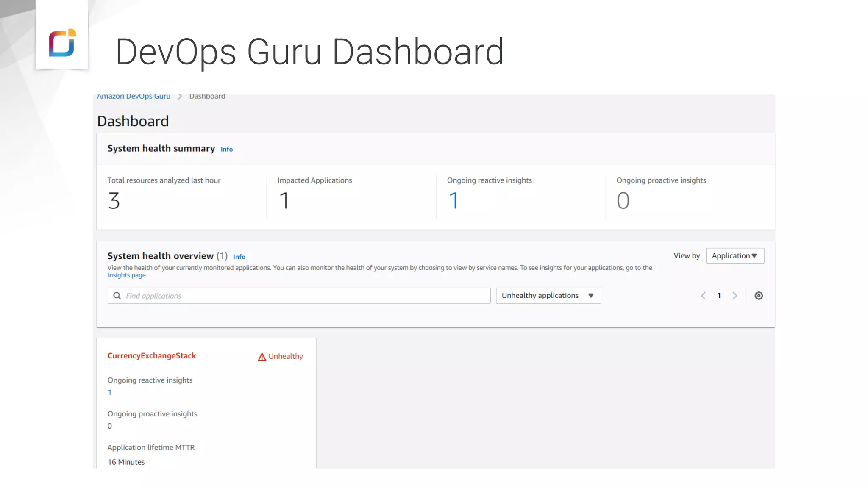
Task: Click the Unhealthy status label
Action: pyautogui.click(x=286, y=357)
